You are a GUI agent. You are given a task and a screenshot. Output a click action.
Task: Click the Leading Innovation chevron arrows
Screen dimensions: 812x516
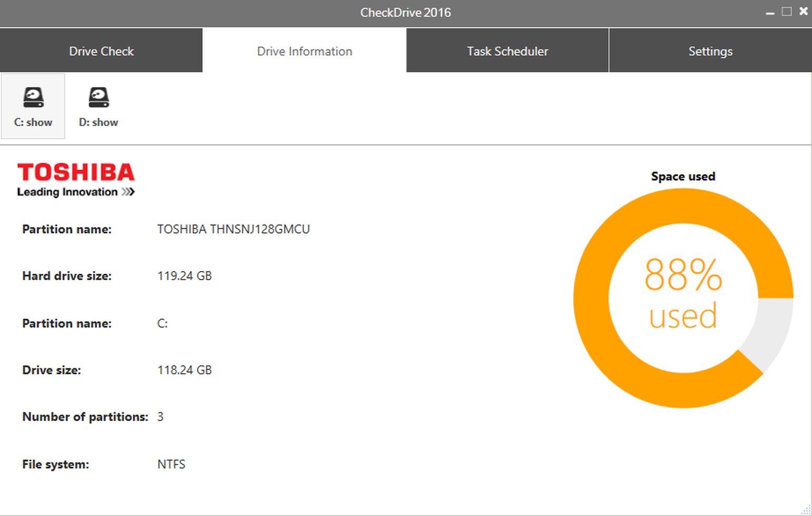pyautogui.click(x=128, y=192)
